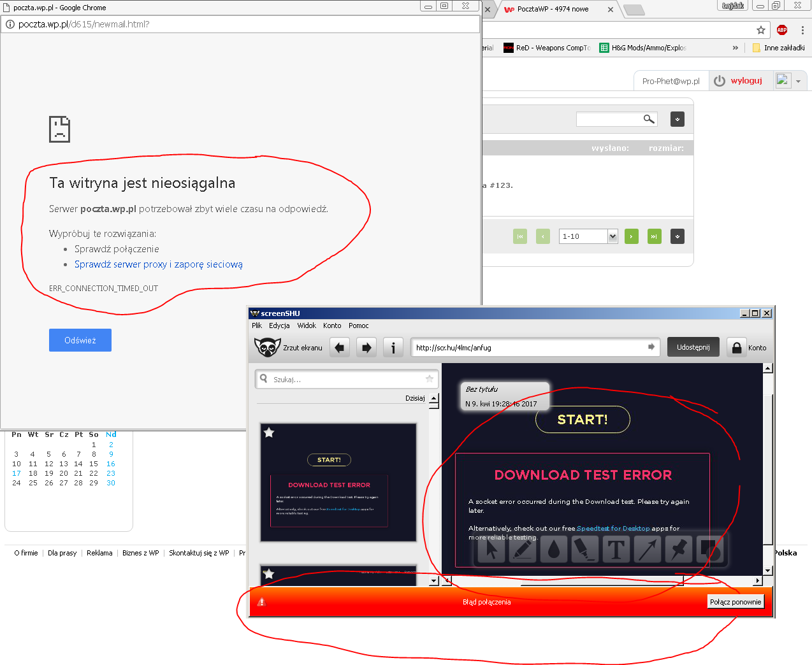Open the Speedtest for Desktop link
812x665 pixels.
pyautogui.click(x=613, y=529)
